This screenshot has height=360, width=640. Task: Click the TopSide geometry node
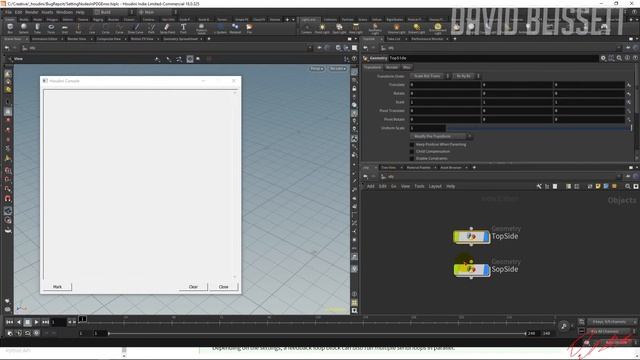tap(471, 237)
